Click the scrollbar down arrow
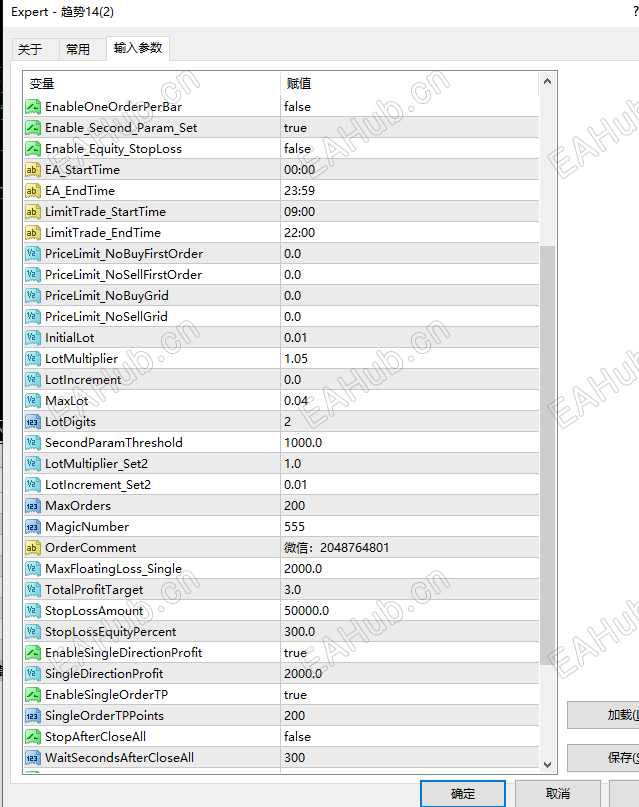639x807 pixels. tap(547, 765)
